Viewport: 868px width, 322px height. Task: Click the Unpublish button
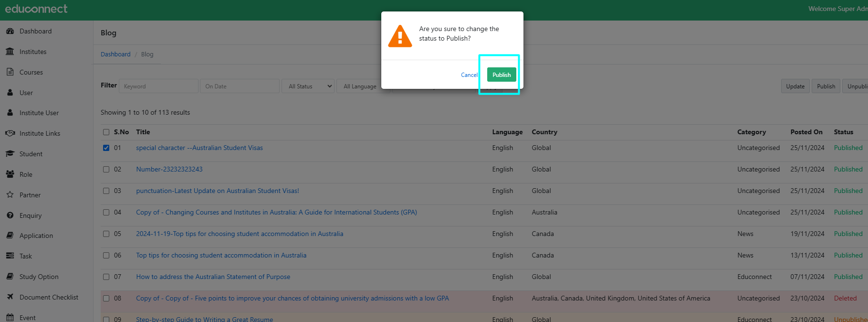[856, 86]
